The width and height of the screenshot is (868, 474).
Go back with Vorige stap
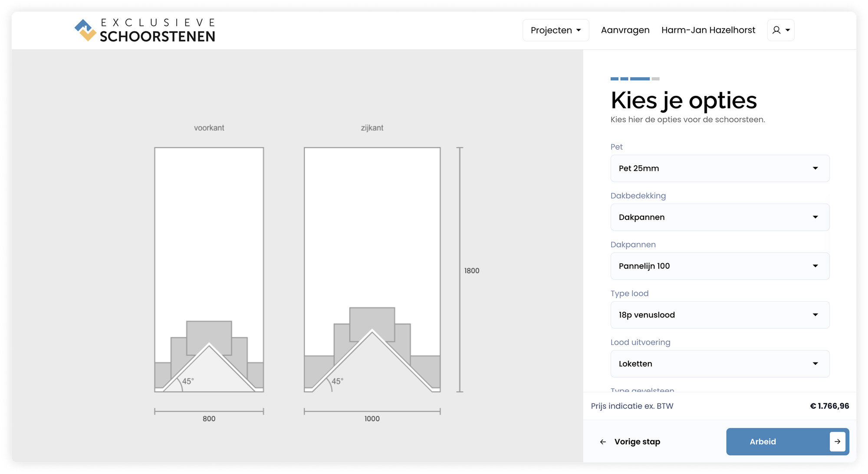630,441
